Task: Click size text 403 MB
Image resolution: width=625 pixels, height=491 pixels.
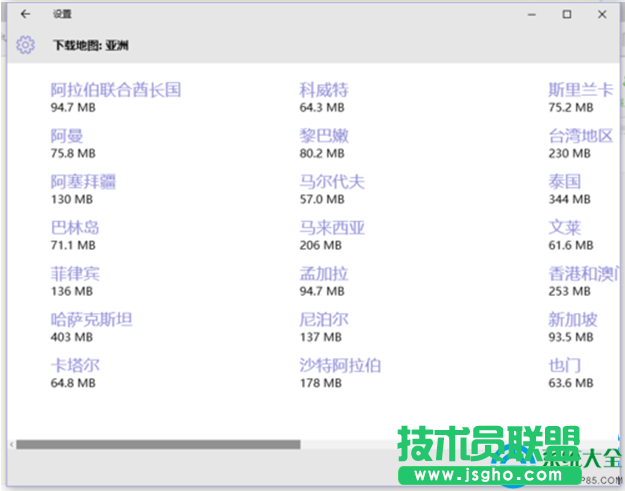Action: tap(72, 337)
